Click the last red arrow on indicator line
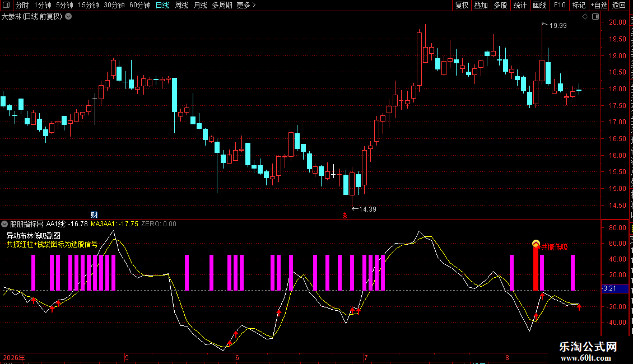 pyautogui.click(x=579, y=307)
